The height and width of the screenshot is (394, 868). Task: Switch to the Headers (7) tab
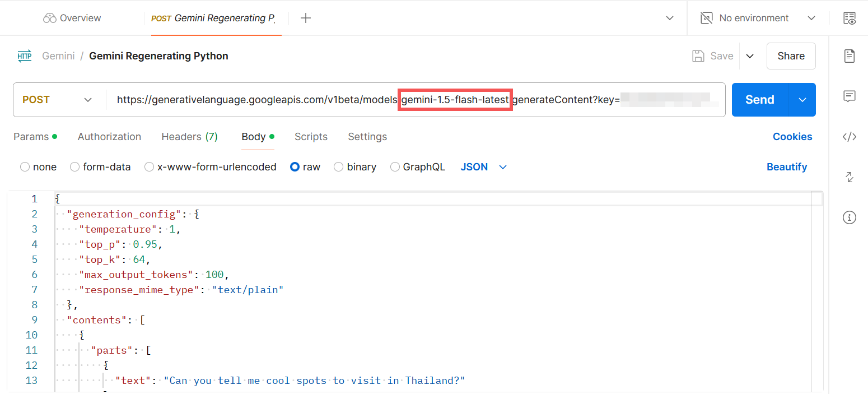point(189,137)
